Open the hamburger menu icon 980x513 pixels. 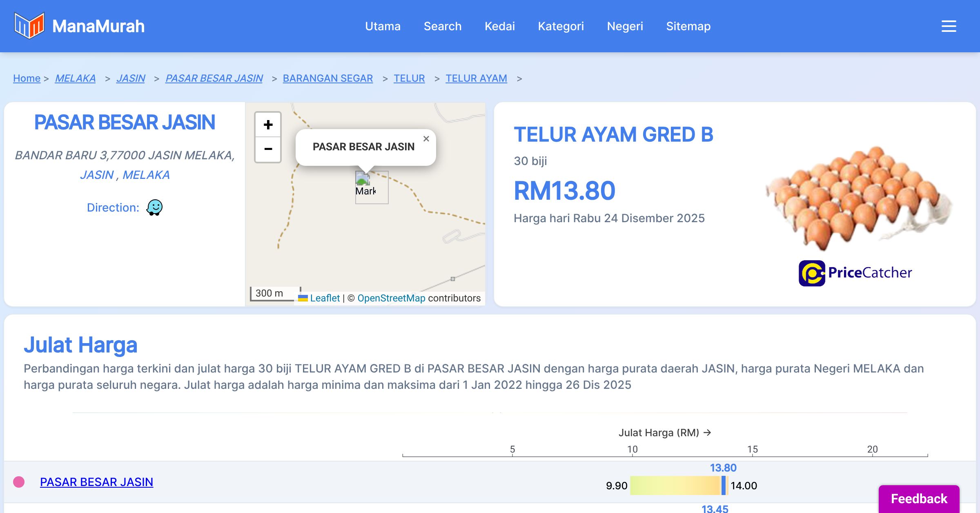point(949,26)
